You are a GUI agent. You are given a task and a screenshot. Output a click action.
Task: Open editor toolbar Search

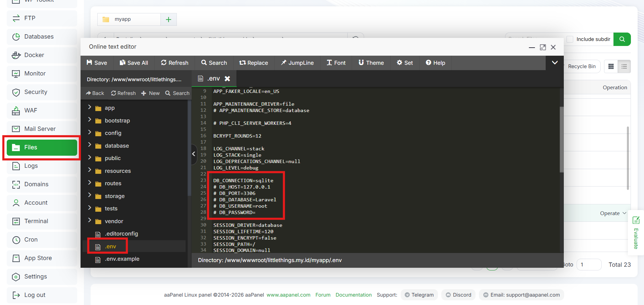214,63
